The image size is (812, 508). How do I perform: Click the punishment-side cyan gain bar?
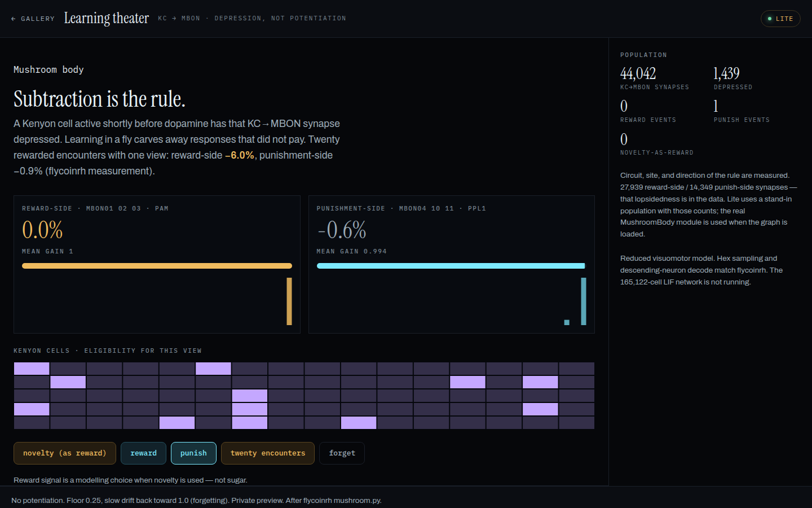click(451, 266)
